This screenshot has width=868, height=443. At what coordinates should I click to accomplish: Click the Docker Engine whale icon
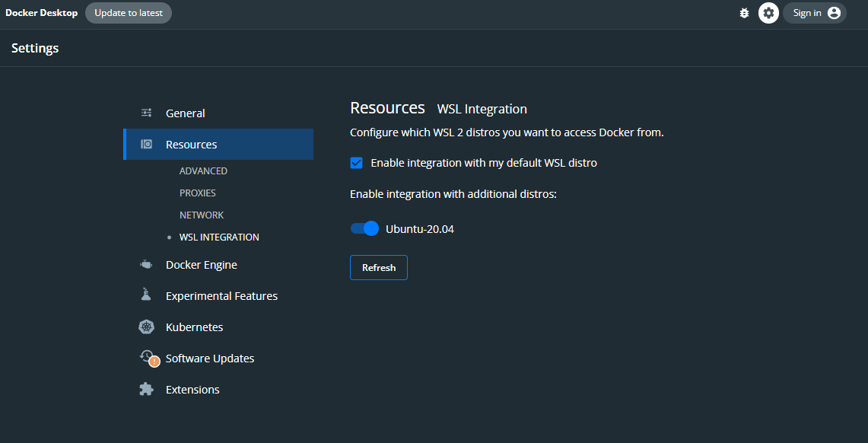pos(147,265)
